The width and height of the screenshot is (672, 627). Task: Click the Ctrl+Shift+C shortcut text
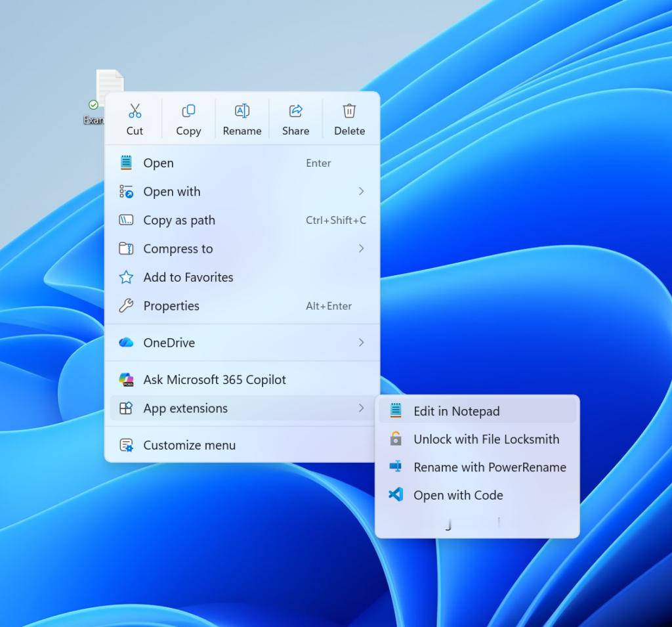336,220
